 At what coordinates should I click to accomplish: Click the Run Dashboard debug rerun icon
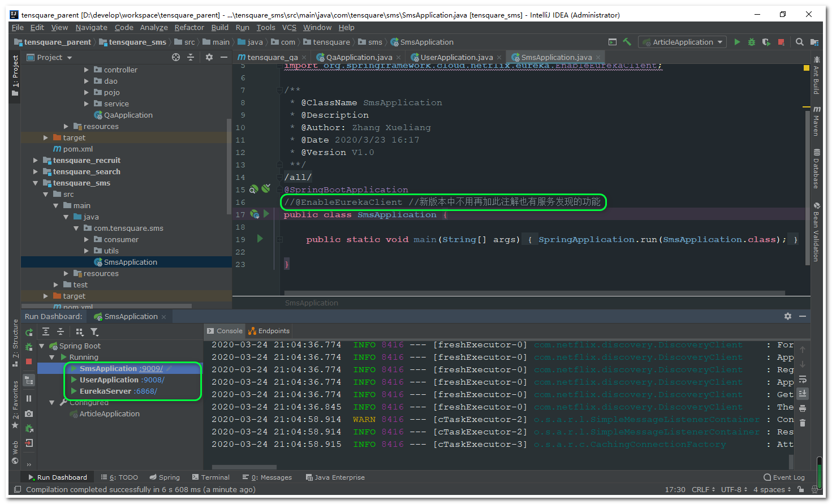click(29, 347)
